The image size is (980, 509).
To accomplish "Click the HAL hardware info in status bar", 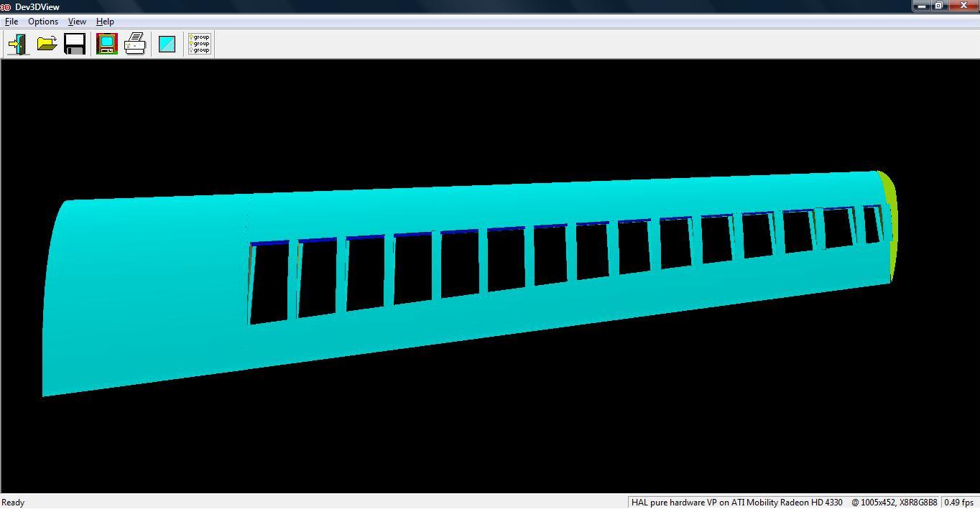I will [736, 503].
